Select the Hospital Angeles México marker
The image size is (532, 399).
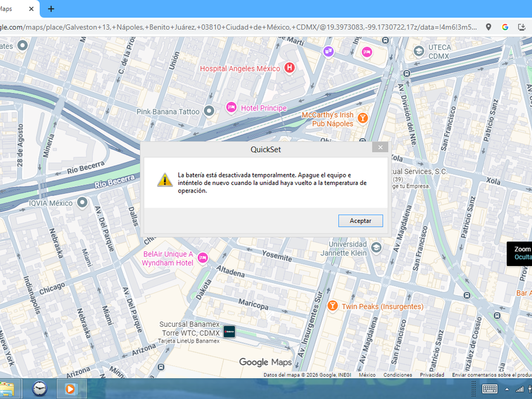coord(289,68)
